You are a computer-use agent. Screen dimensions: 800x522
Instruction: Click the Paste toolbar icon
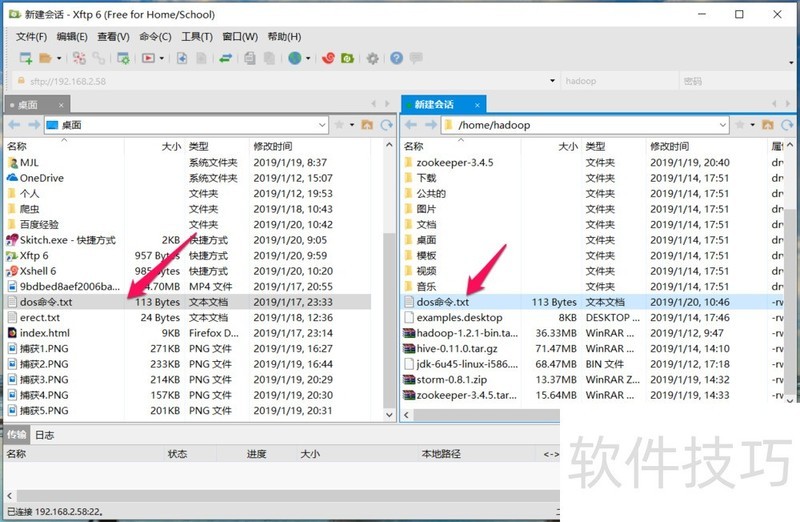point(269,58)
